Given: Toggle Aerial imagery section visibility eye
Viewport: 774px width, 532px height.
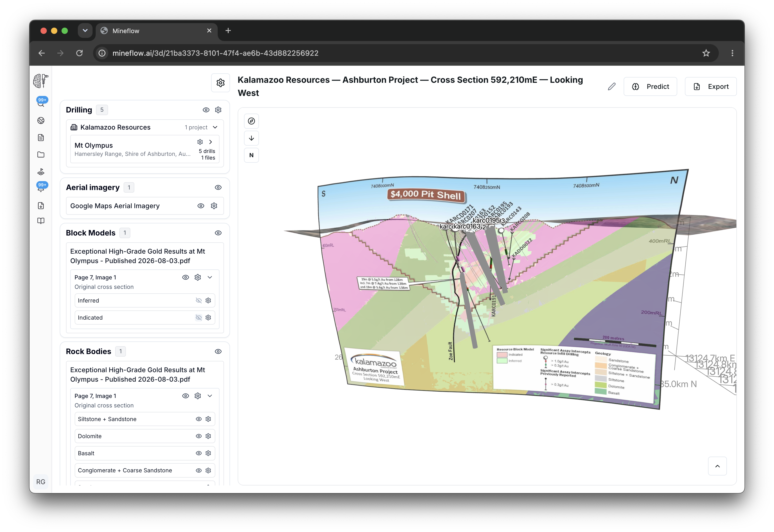Looking at the screenshot, I should pyautogui.click(x=218, y=188).
